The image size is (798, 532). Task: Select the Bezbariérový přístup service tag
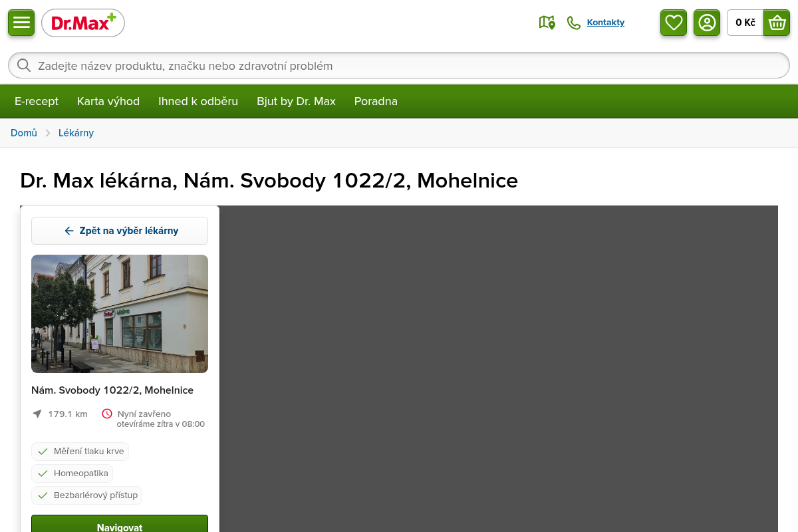(x=86, y=495)
